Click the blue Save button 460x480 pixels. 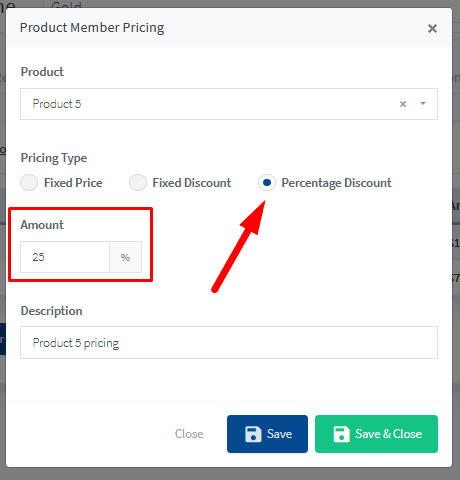267,434
